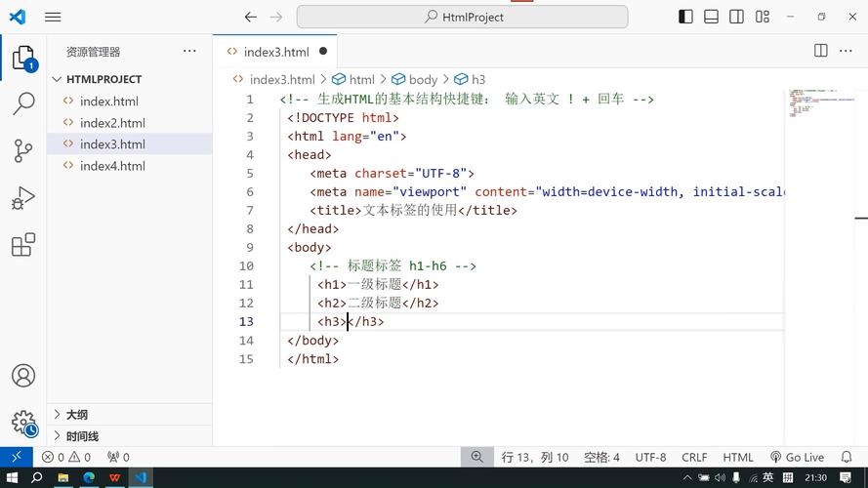The height and width of the screenshot is (488, 868).
Task: Toggle the secondary side bar layout button
Action: 736,17
